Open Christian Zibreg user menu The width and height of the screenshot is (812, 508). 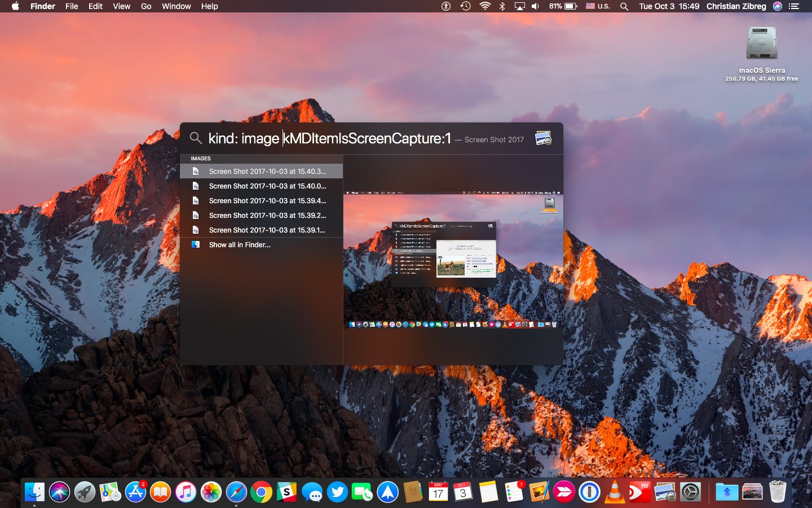[736, 6]
